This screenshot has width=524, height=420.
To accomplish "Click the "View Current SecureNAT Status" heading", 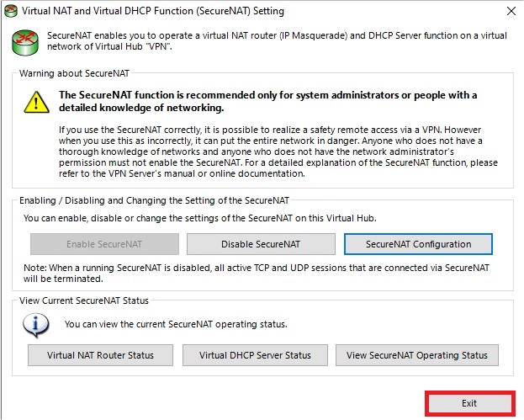I will click(x=84, y=300).
